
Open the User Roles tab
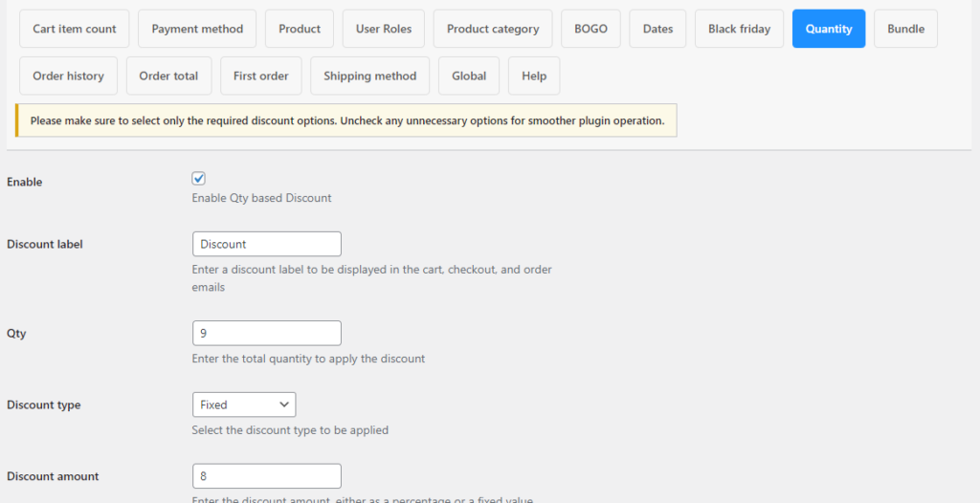(384, 29)
